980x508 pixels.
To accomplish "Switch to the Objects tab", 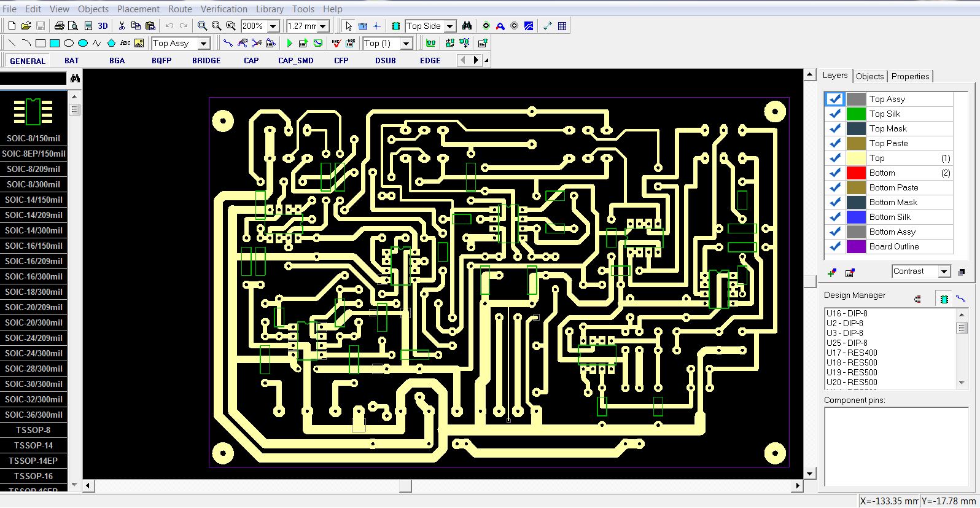I will coord(869,76).
